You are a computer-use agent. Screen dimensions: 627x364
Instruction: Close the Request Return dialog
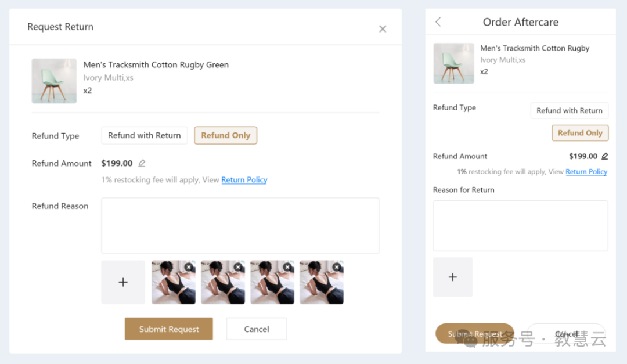pos(383,29)
